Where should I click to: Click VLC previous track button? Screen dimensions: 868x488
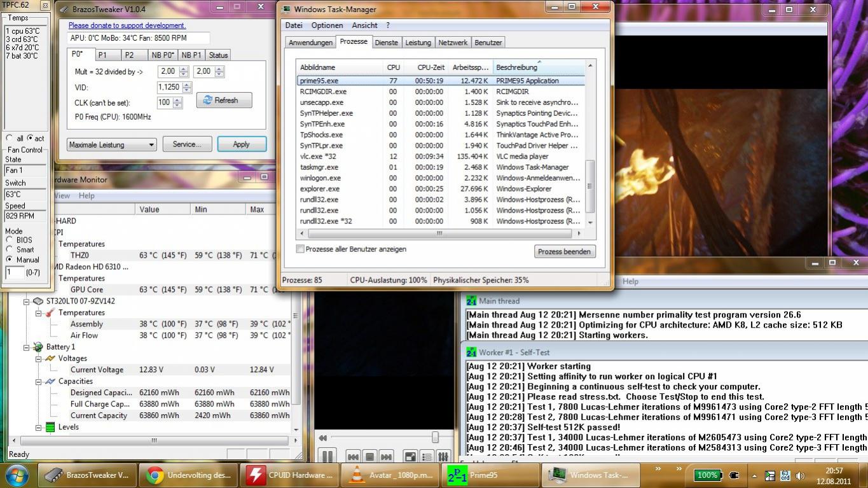353,457
